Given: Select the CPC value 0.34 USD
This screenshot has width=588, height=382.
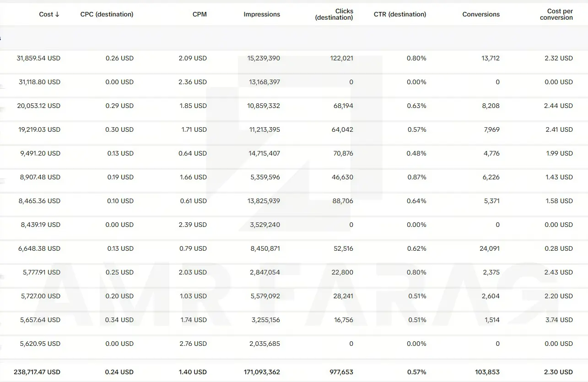Looking at the screenshot, I should pos(119,320).
